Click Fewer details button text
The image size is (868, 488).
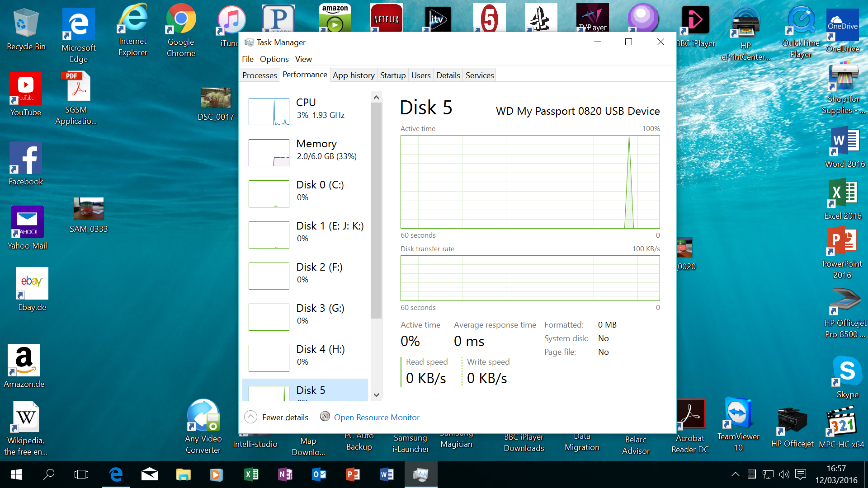pyautogui.click(x=285, y=418)
